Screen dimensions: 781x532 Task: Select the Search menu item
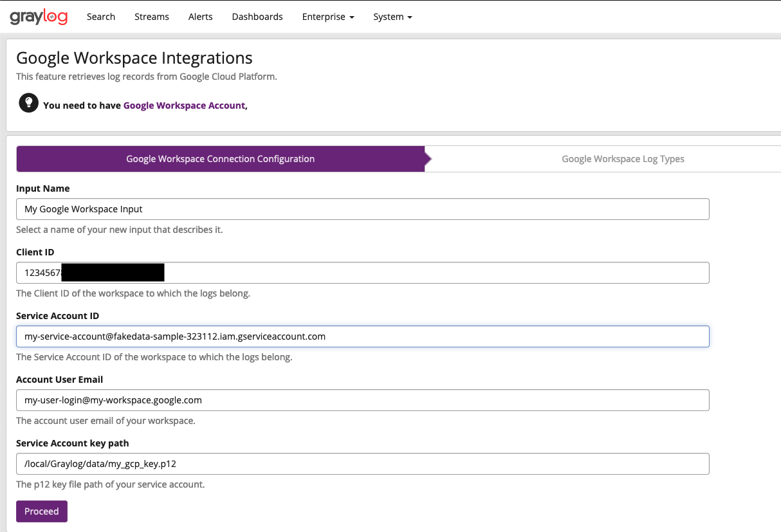click(100, 17)
